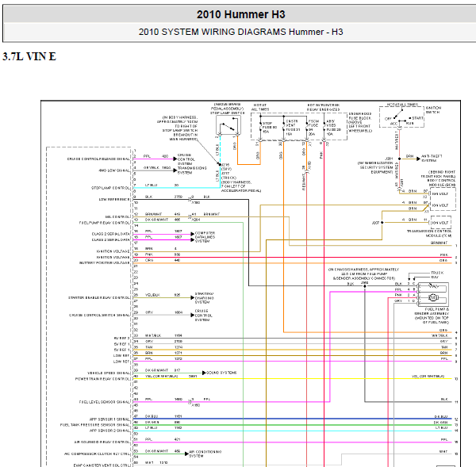Click "FUEL PUMP & SENDER ASSEMBLY" caption
Screen dimensions: 476x467
click(x=432, y=312)
